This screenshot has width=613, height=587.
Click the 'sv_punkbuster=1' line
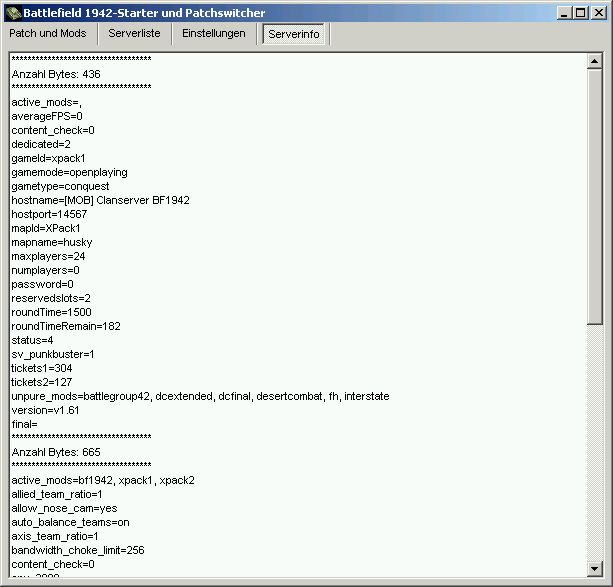click(x=53, y=354)
